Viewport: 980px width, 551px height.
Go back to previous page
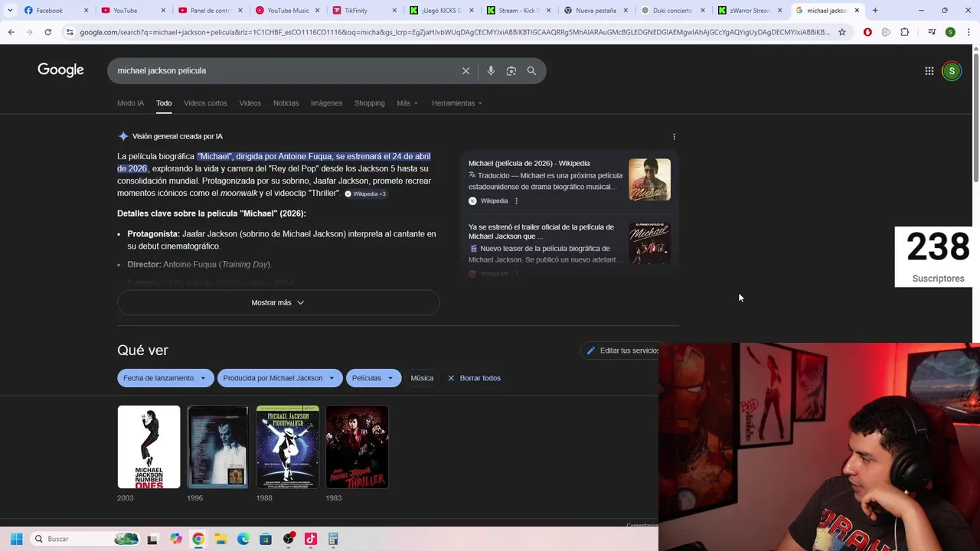(x=11, y=32)
